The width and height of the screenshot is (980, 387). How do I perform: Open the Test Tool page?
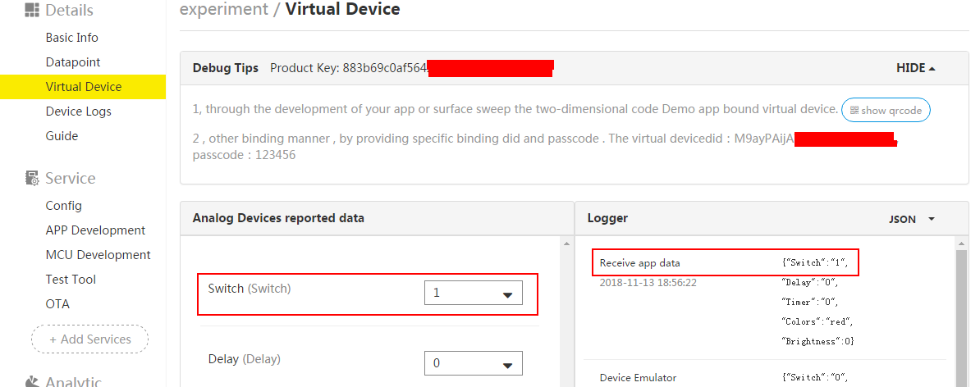coord(71,280)
